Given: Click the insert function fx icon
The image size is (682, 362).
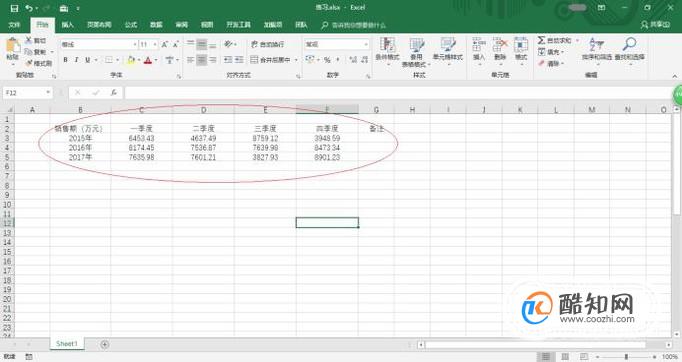Looking at the screenshot, I should pos(114,93).
